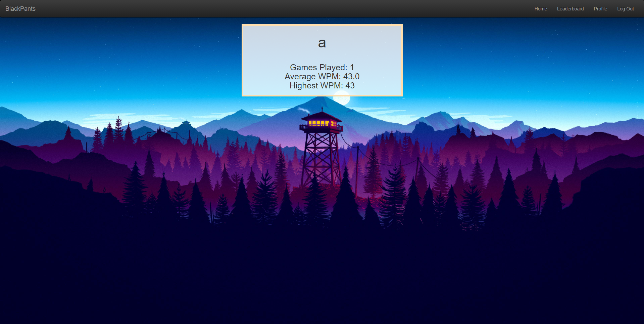Click the 'Highest WPM: 43' text
The height and width of the screenshot is (324, 644).
pyautogui.click(x=322, y=85)
